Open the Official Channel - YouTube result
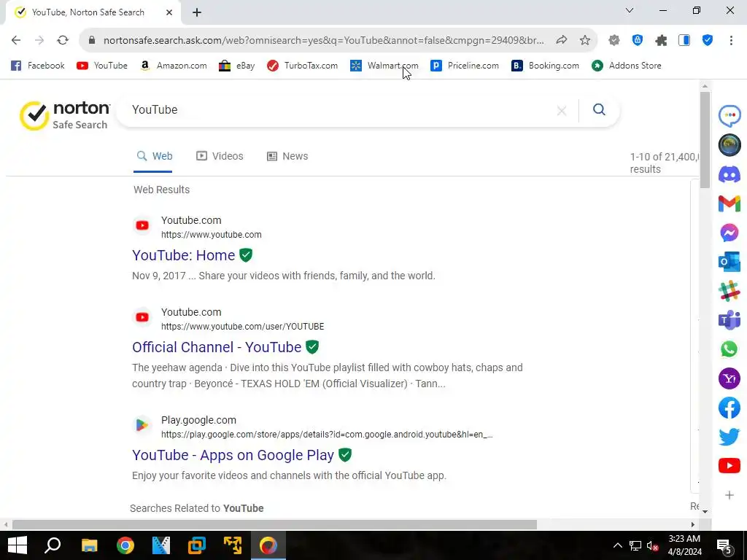The image size is (747, 560). click(x=217, y=347)
